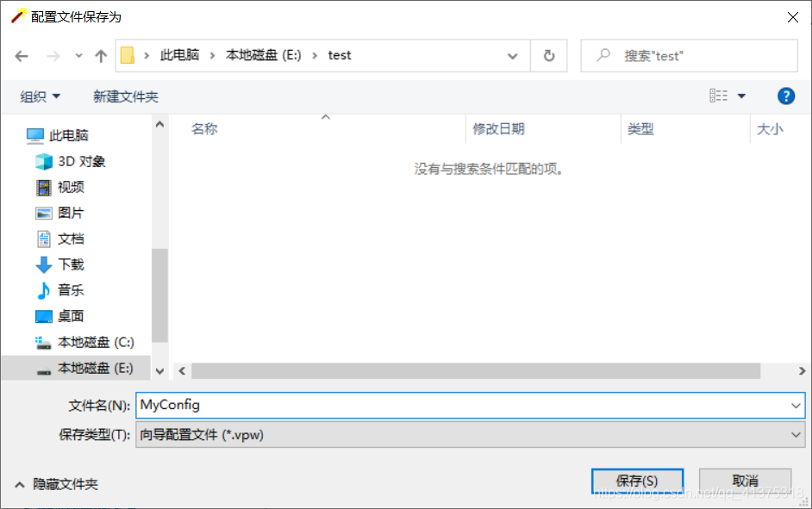Select 视频 (Videos) in the sidebar

70,187
